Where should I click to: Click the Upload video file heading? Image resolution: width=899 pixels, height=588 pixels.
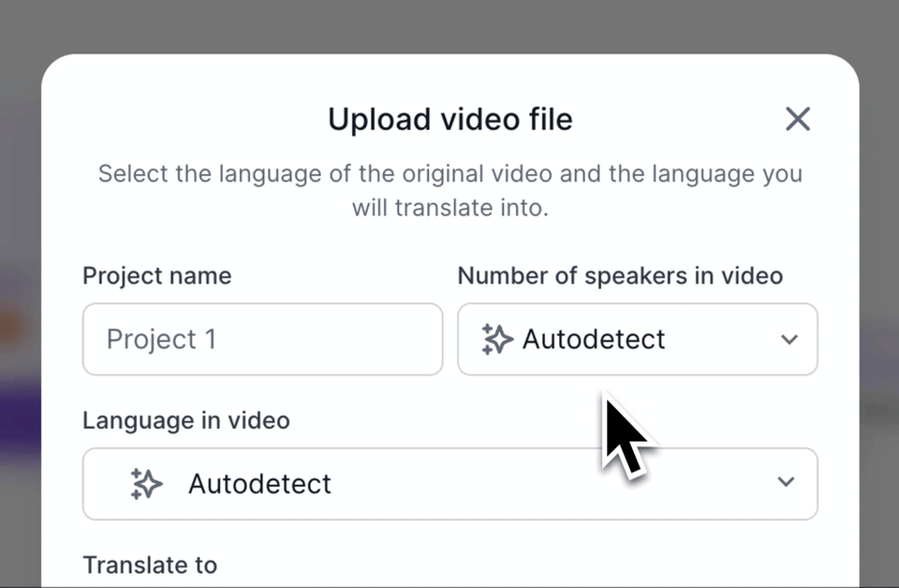pos(449,120)
